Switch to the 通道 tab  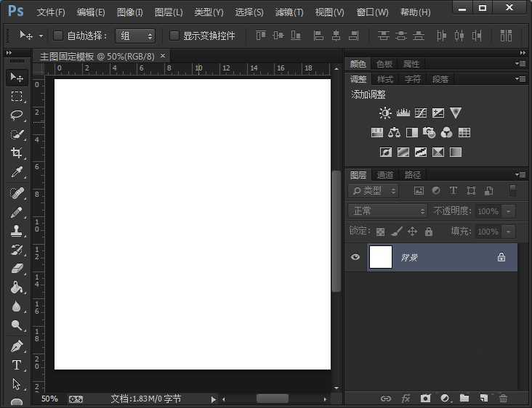coord(385,175)
